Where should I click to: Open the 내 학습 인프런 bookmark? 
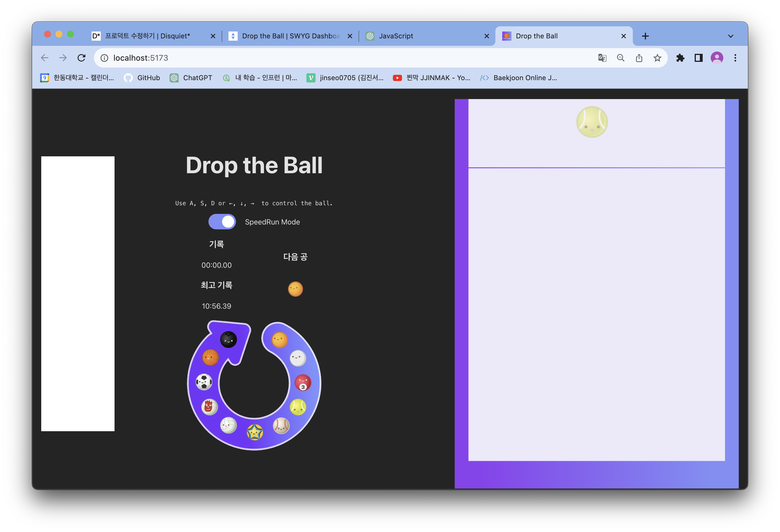(x=259, y=78)
